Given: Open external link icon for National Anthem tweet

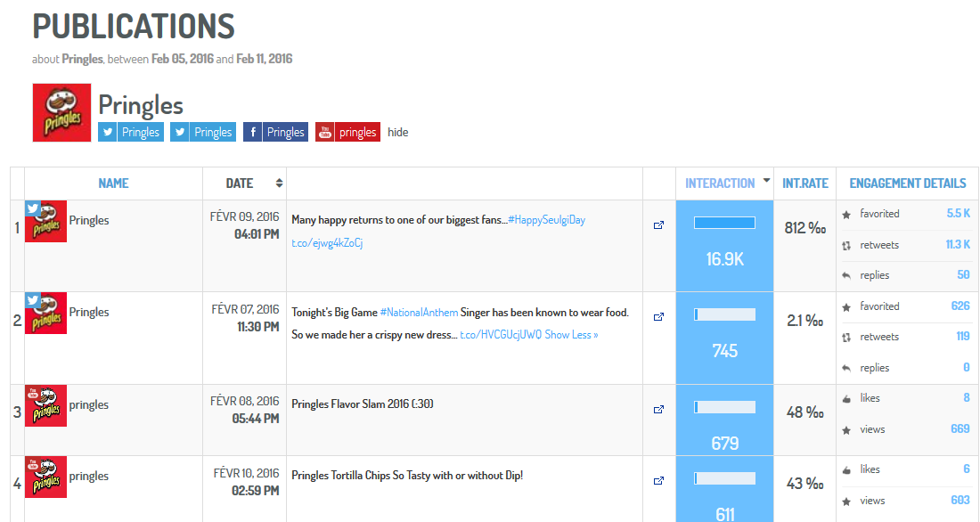Looking at the screenshot, I should pos(658,316).
